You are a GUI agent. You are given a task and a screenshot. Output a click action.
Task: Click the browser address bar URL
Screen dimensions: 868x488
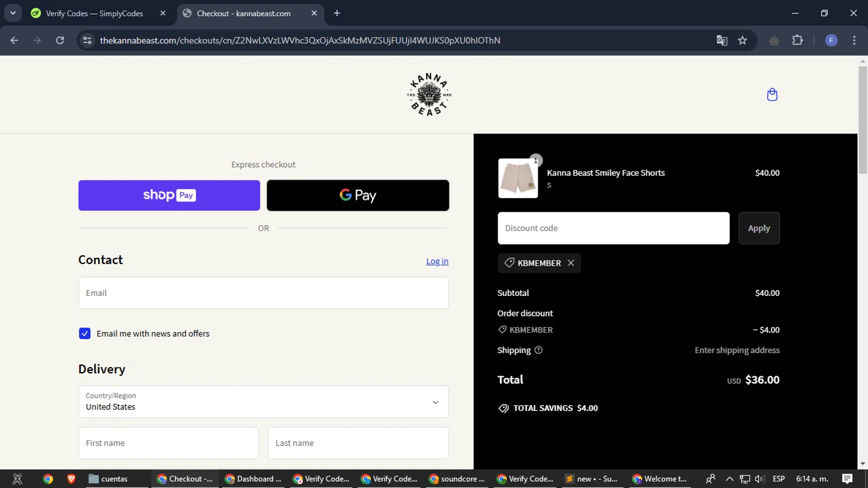[x=300, y=41]
